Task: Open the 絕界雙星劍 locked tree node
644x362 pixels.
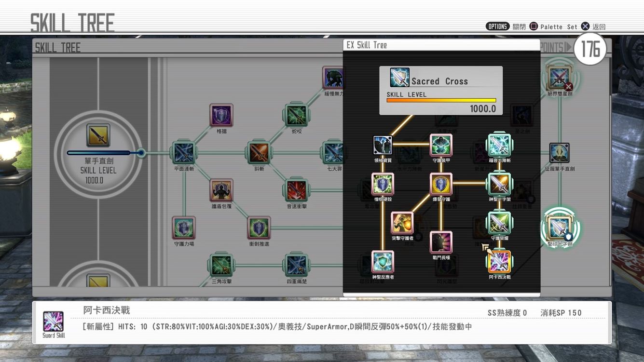Action: [559, 78]
